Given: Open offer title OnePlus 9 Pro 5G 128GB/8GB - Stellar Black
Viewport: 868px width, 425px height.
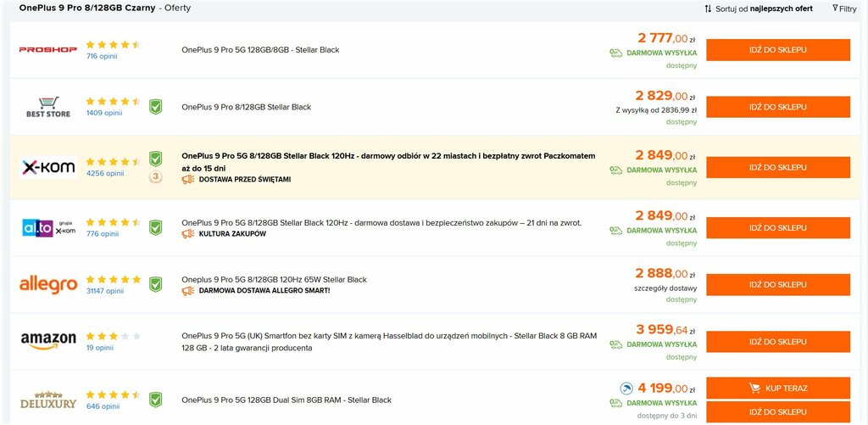Looking at the screenshot, I should click(260, 50).
